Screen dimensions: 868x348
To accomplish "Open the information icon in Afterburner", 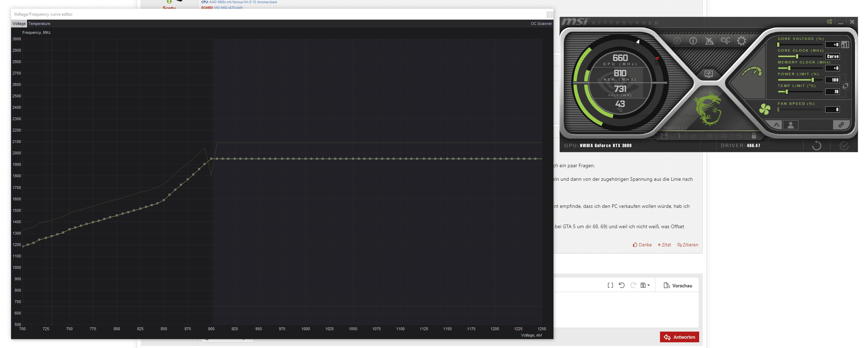I will (693, 41).
